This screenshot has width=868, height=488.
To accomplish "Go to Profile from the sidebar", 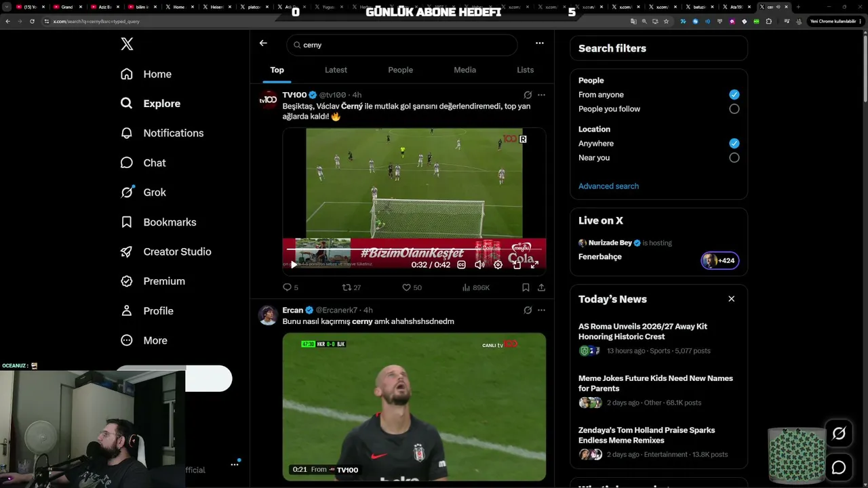I will tap(147, 310).
